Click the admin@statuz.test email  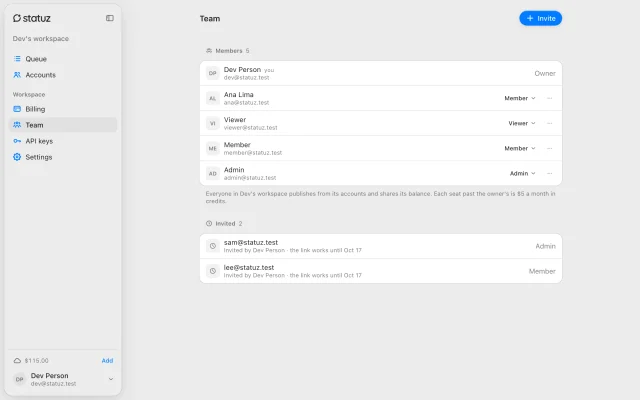[250, 178]
